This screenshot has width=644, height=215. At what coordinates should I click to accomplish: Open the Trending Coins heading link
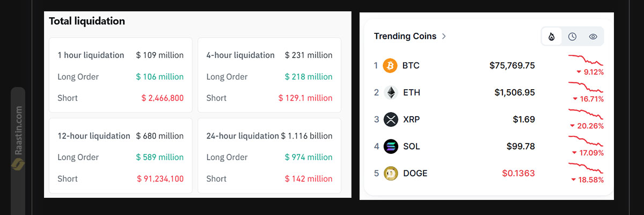(x=405, y=36)
